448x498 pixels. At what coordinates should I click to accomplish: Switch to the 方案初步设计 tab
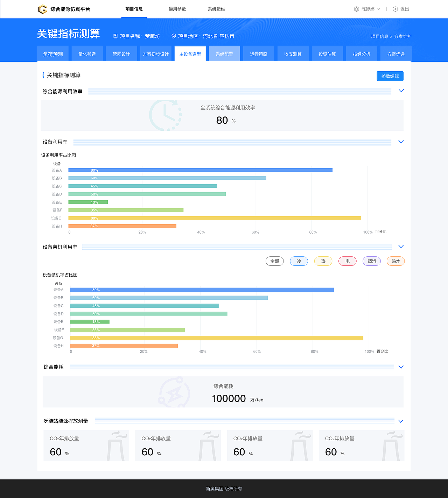click(156, 54)
